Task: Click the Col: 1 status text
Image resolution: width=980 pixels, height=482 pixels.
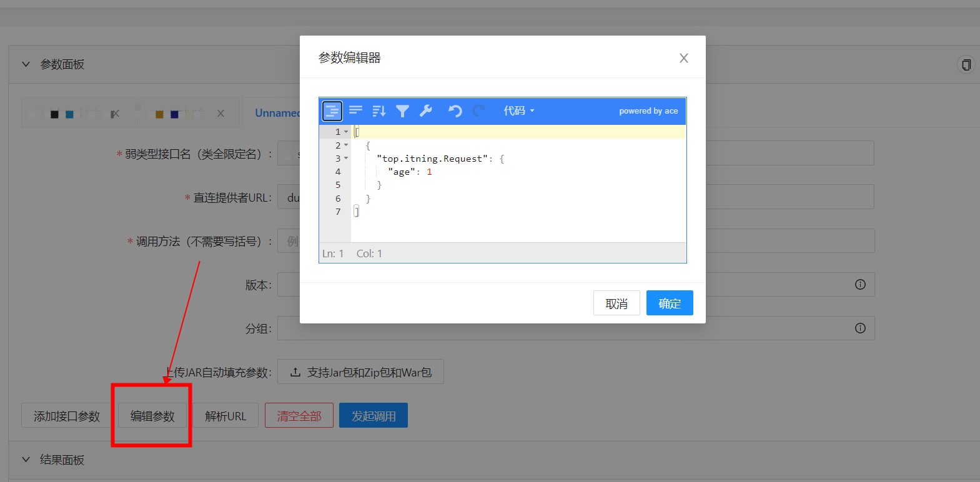Action: pyautogui.click(x=369, y=253)
